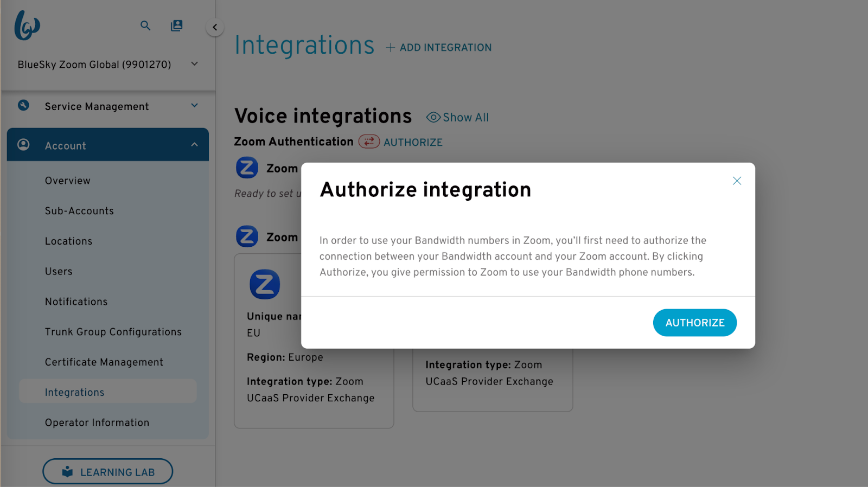868x487 pixels.
Task: Click the Service Management wrench icon
Action: pyautogui.click(x=23, y=105)
